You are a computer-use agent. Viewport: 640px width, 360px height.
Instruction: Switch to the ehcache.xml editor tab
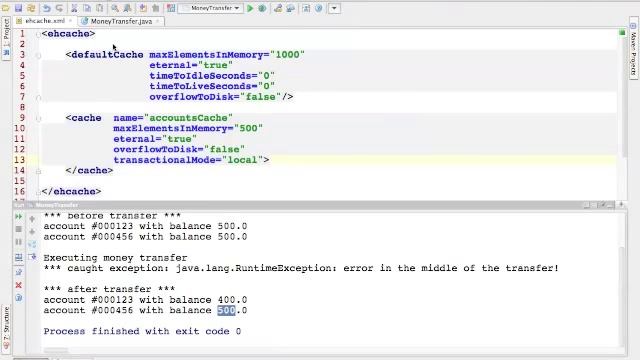(44, 21)
